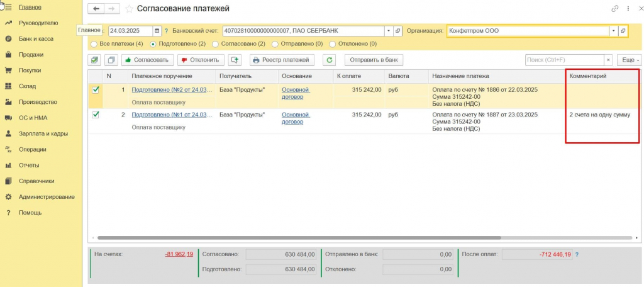Screen dimensions: 644x287
Task: Click the Склад grid icon
Action: coord(8,86)
